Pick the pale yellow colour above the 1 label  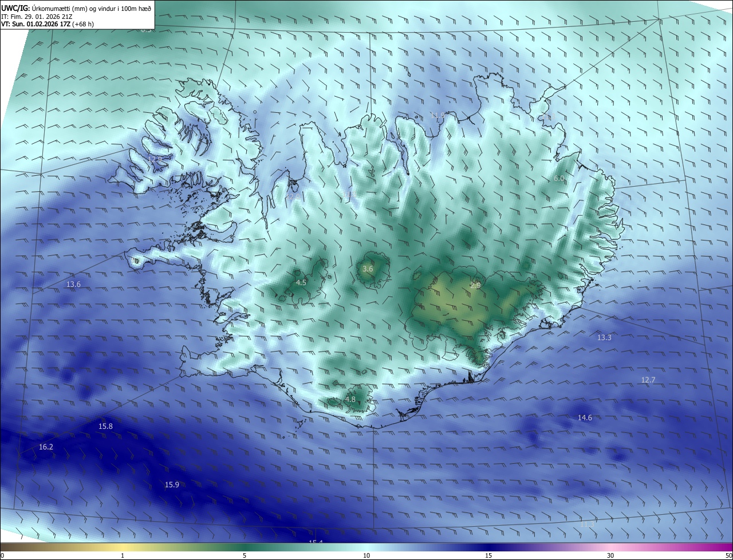[x=123, y=547]
